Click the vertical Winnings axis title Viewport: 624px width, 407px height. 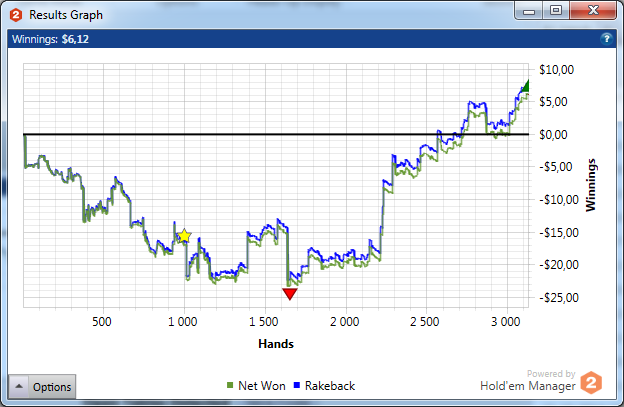tap(591, 185)
